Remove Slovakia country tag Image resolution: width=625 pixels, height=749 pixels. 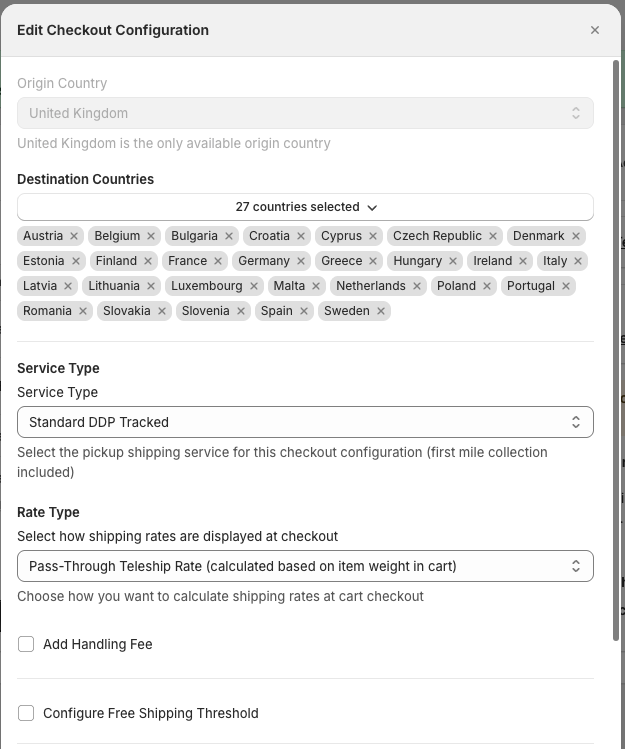(x=162, y=311)
